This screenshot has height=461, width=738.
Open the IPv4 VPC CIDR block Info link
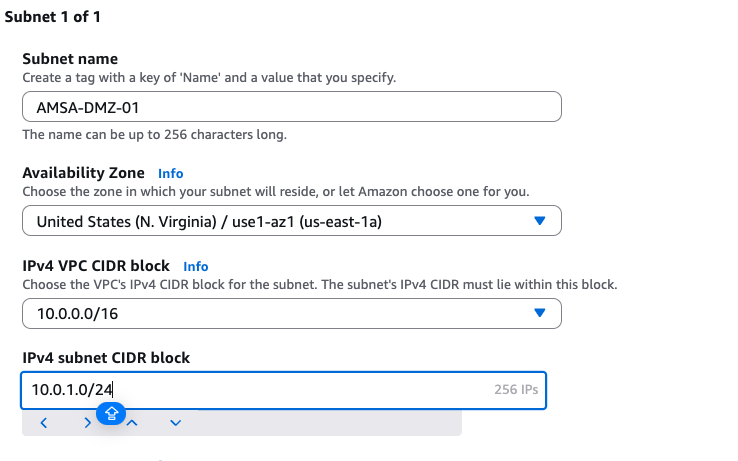[196, 266]
